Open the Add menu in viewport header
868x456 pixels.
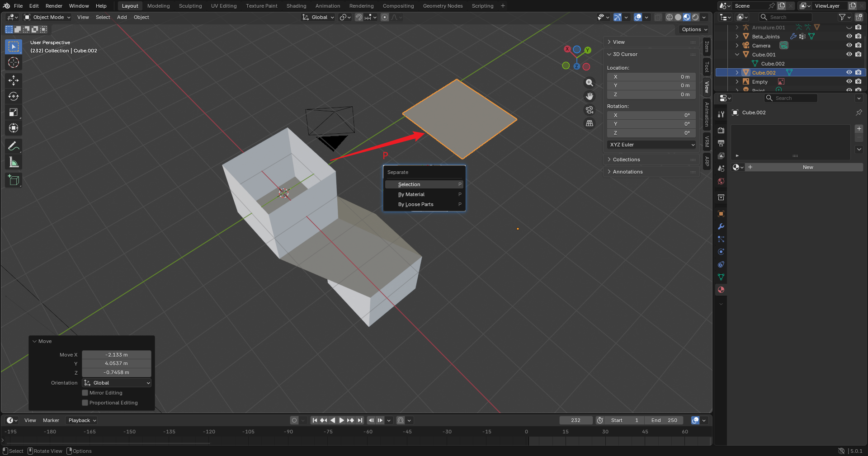(x=122, y=17)
